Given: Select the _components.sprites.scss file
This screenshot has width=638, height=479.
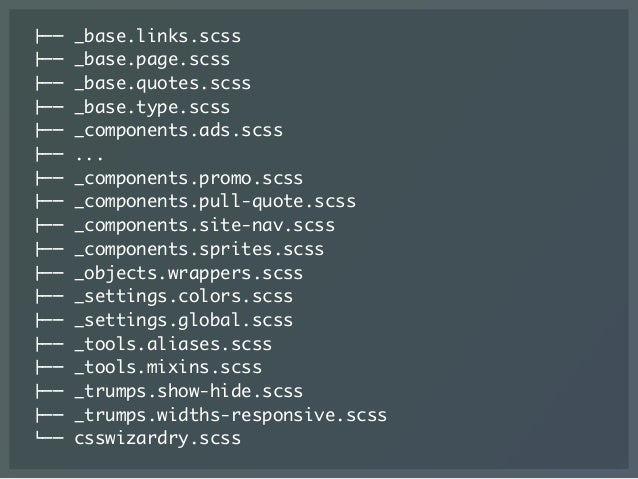Looking at the screenshot, I should pos(199,249).
